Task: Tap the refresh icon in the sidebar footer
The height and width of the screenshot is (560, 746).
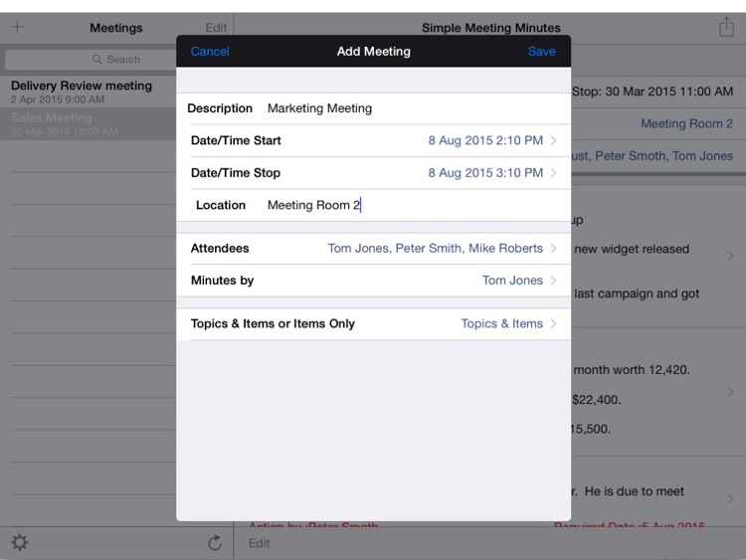Action: point(215,542)
